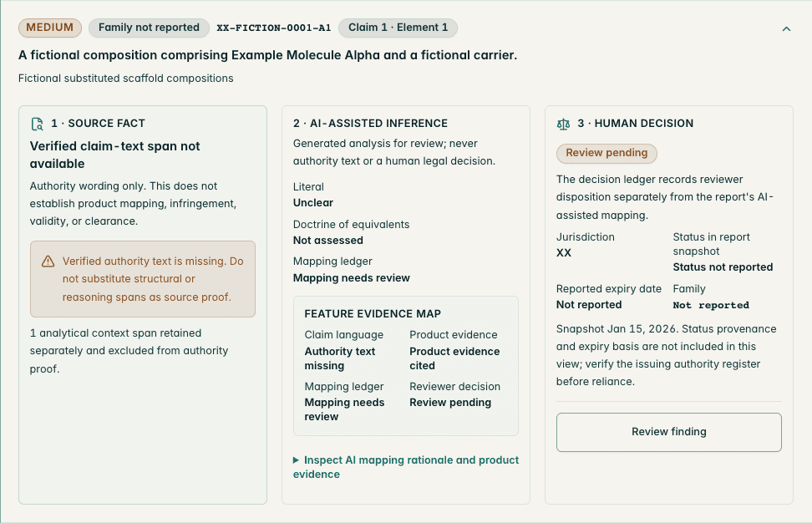Click the 2 · AI-ASSISTED INFERENCE heading
Screen dimensions: 812x523
coord(370,124)
